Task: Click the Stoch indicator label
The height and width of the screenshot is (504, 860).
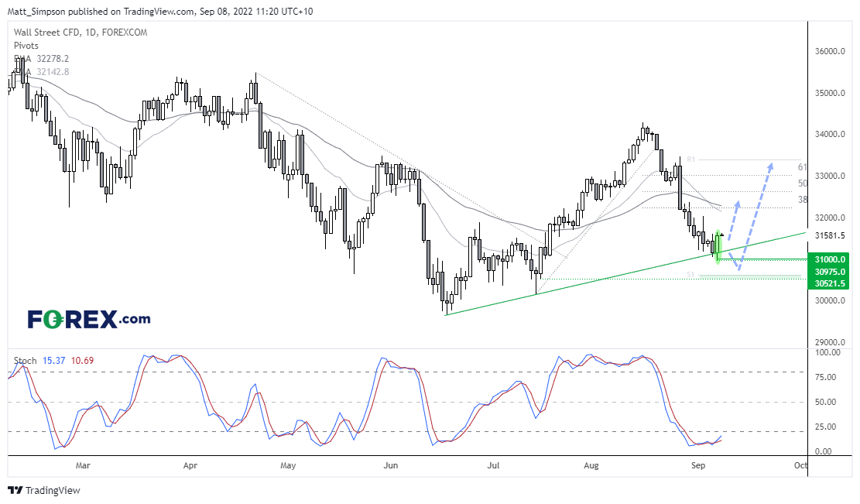Action: 25,361
